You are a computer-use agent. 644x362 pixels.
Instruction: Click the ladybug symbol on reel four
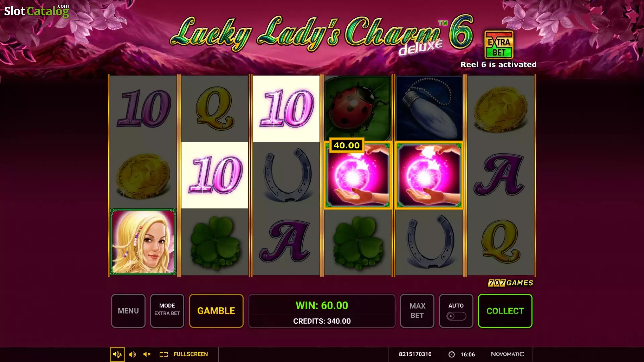coord(358,108)
